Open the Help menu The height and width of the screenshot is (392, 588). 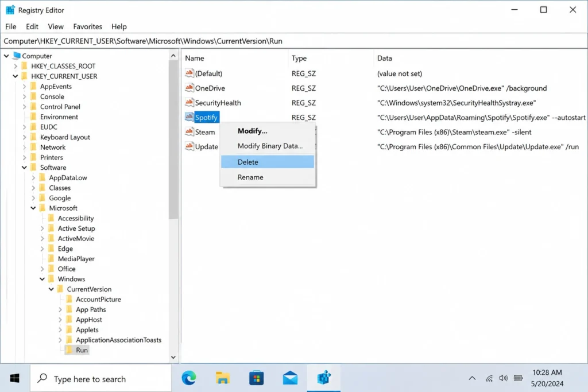point(119,26)
